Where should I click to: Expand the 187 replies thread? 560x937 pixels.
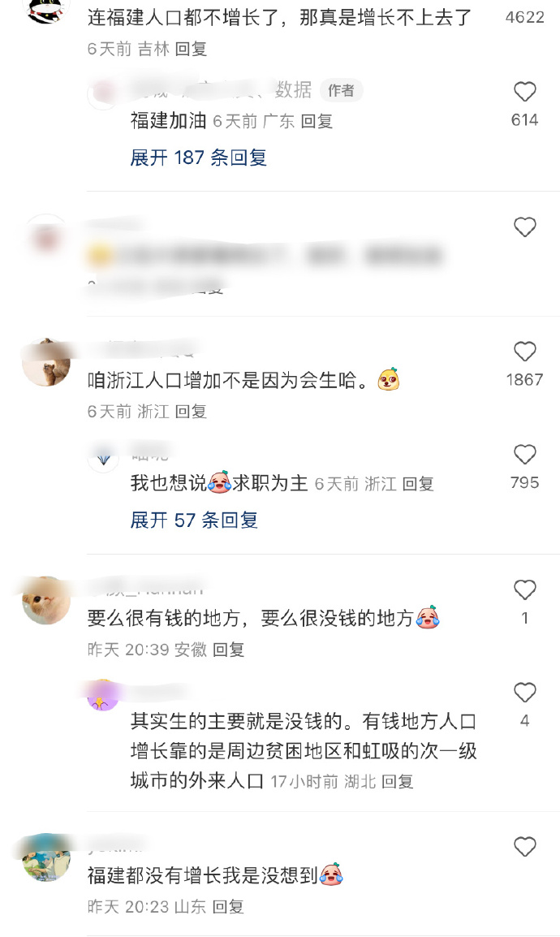(x=198, y=158)
